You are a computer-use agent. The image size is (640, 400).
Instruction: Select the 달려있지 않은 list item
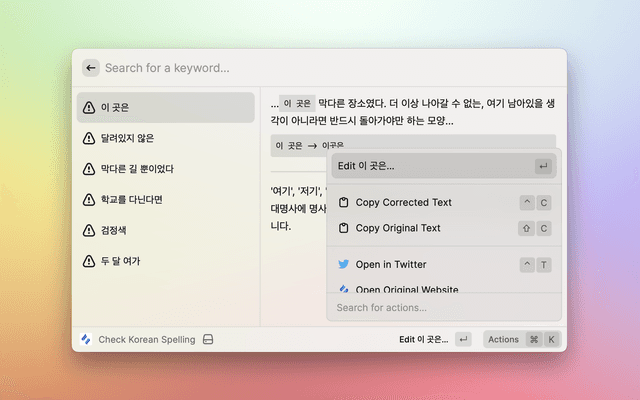(166, 138)
